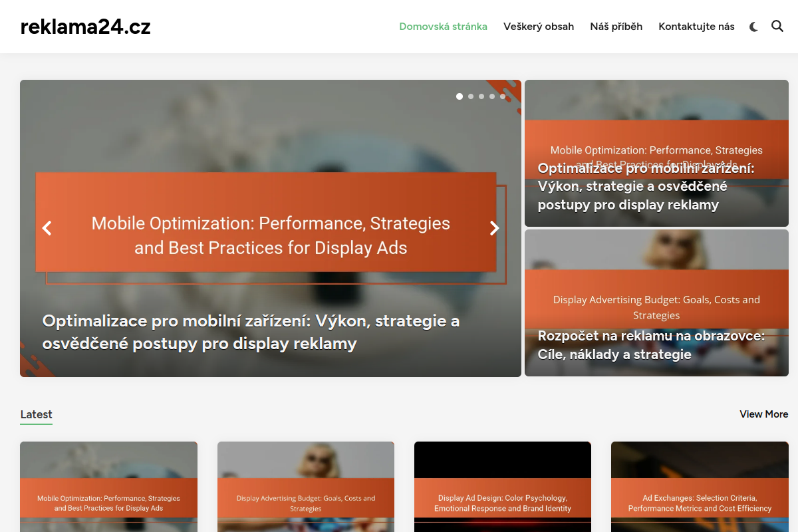
Task: Toggle dark mode moon icon
Action: 753,27
